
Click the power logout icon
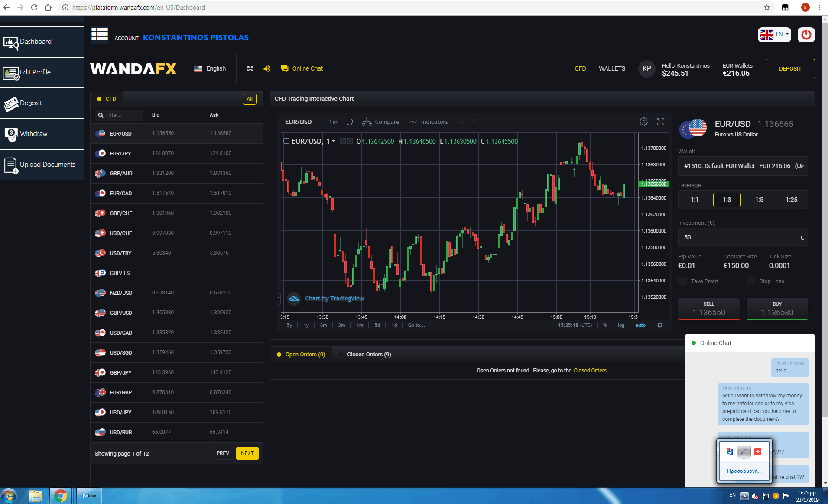806,35
